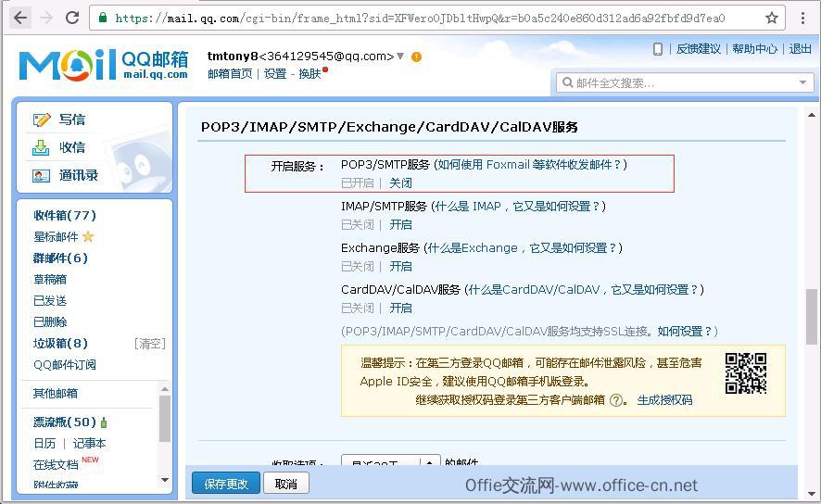The image size is (821, 504).
Task: Click the 写信 compose pencil icon
Action: pyautogui.click(x=42, y=120)
